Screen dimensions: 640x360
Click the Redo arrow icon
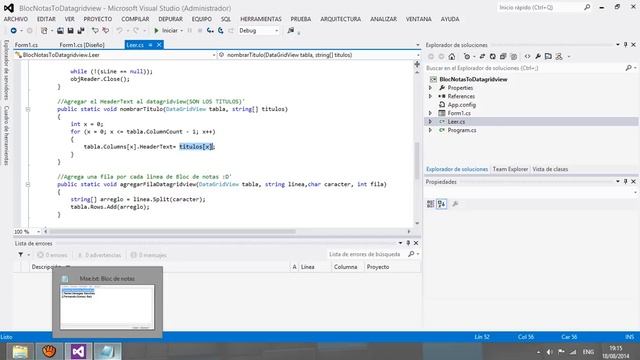click(x=136, y=31)
